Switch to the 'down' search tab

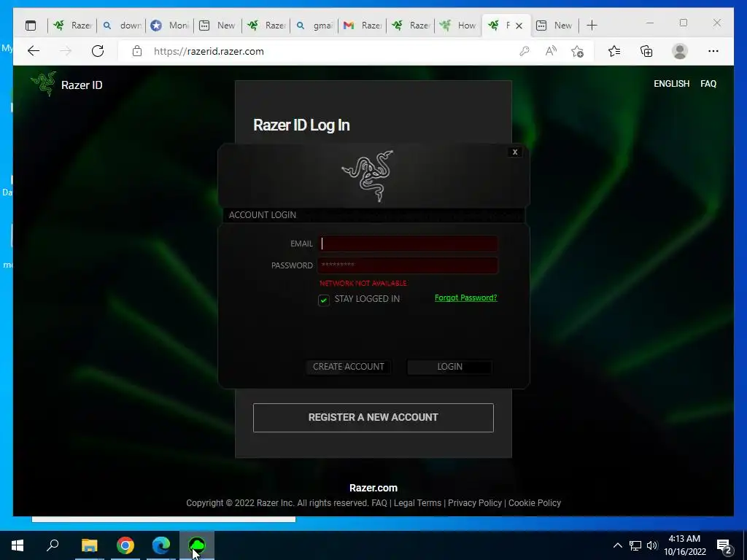[x=122, y=26]
